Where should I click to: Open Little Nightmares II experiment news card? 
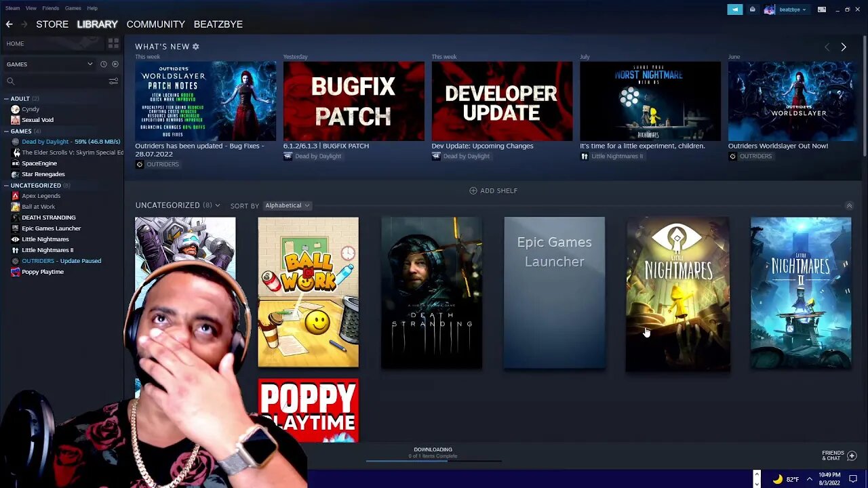coord(650,101)
